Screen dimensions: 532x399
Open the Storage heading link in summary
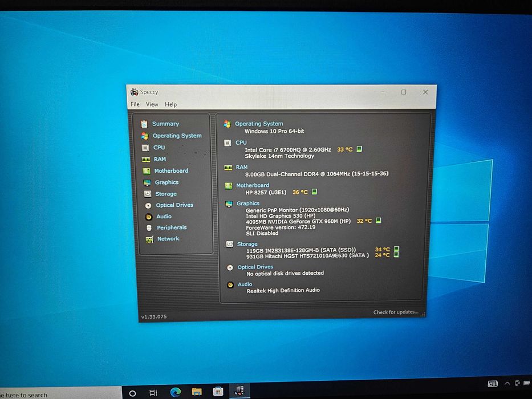point(247,244)
